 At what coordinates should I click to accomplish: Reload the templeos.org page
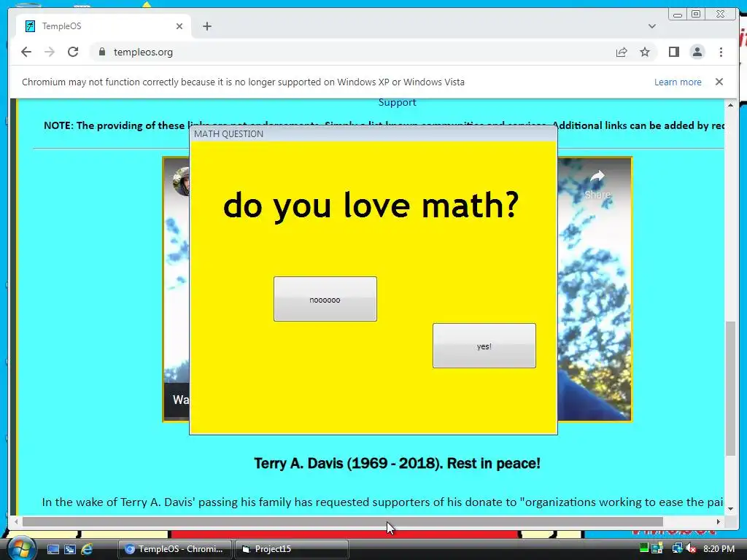73,52
